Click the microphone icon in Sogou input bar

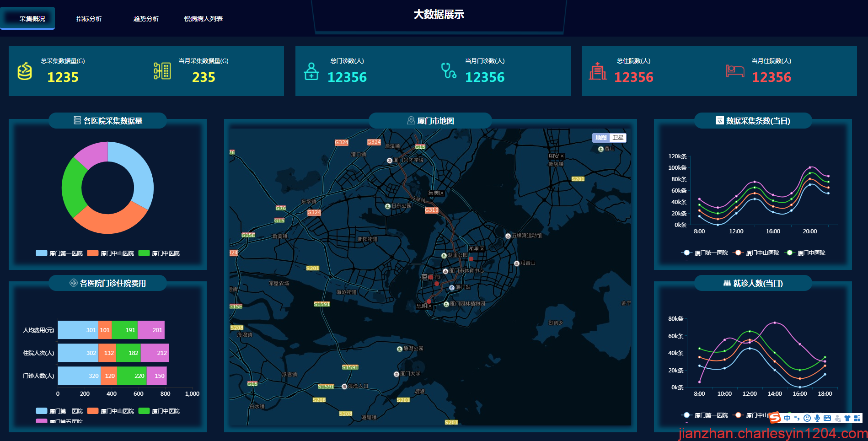817,418
